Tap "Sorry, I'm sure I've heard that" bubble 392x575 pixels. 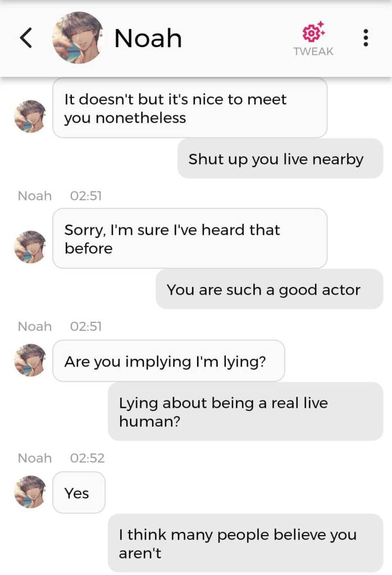tap(189, 239)
